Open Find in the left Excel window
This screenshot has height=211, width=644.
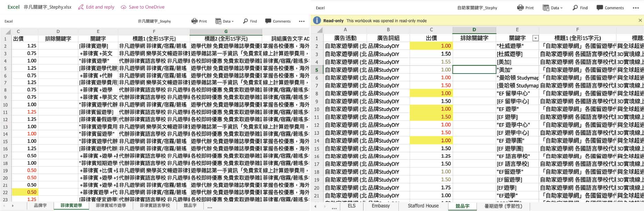(x=250, y=21)
